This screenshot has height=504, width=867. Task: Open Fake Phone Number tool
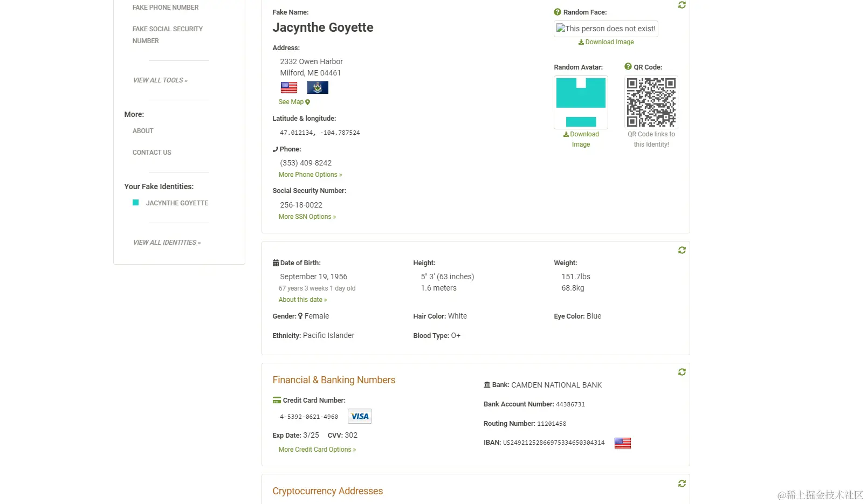pyautogui.click(x=166, y=8)
